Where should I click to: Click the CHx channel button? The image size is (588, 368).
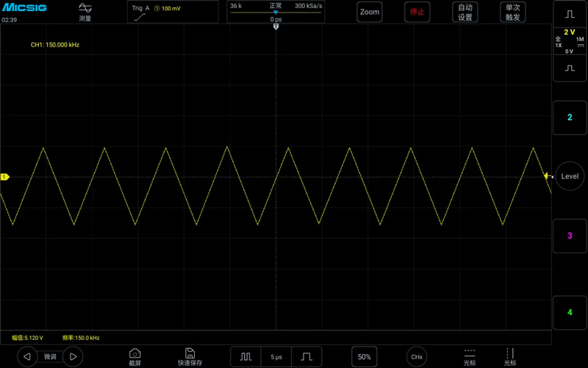[x=417, y=357]
